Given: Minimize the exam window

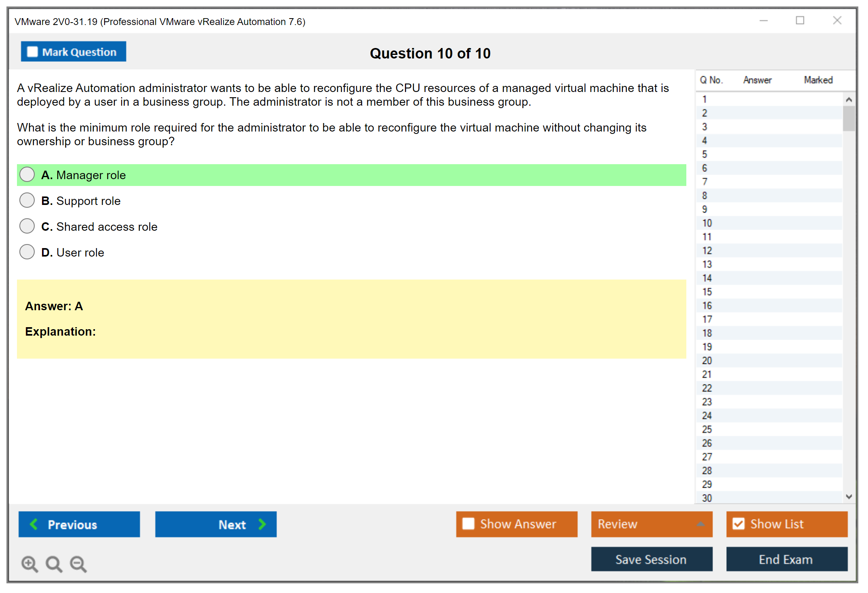Looking at the screenshot, I should [763, 21].
